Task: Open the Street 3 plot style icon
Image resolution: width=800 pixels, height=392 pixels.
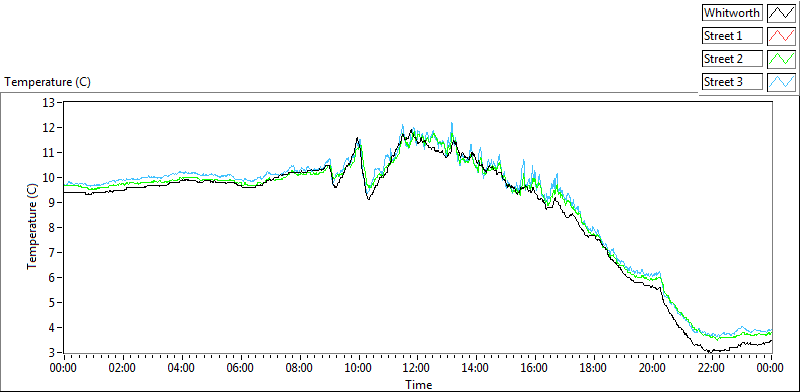Action: click(x=781, y=82)
